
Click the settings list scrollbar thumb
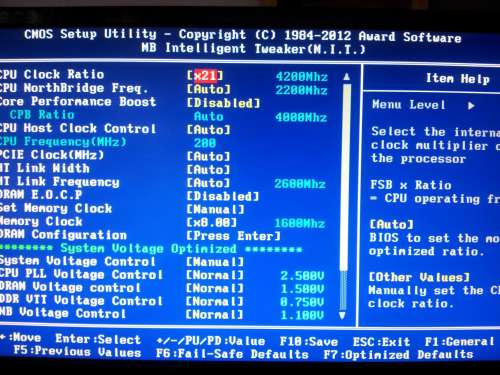coord(345,177)
